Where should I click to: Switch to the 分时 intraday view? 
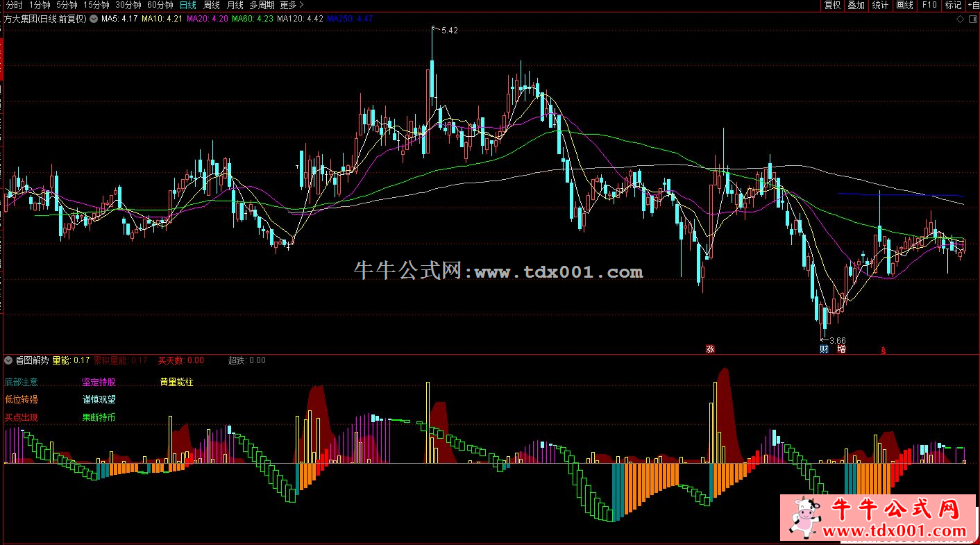(14, 5)
